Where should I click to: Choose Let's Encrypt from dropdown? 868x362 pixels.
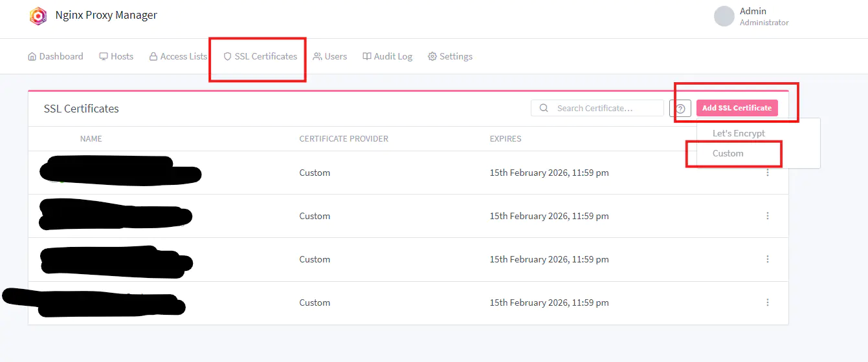click(x=739, y=133)
